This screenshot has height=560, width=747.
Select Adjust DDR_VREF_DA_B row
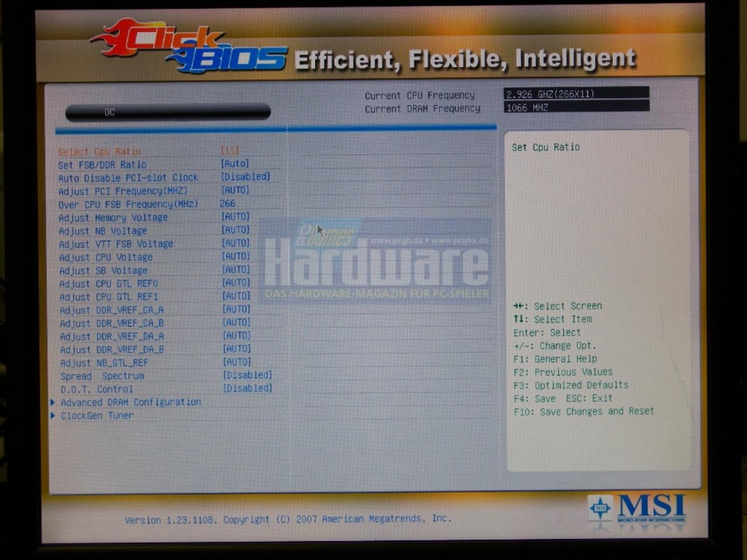tap(112, 350)
